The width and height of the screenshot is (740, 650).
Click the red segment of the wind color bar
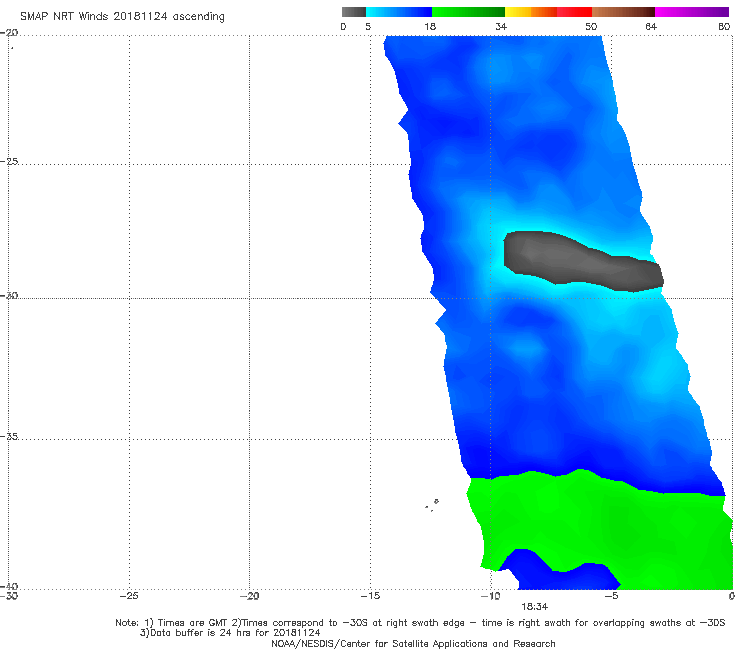(574, 12)
